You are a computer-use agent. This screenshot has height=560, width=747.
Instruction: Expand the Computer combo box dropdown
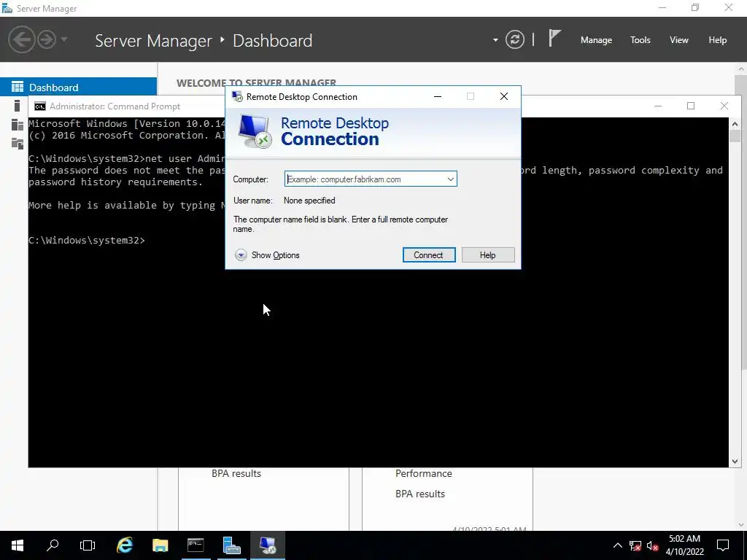(x=450, y=179)
